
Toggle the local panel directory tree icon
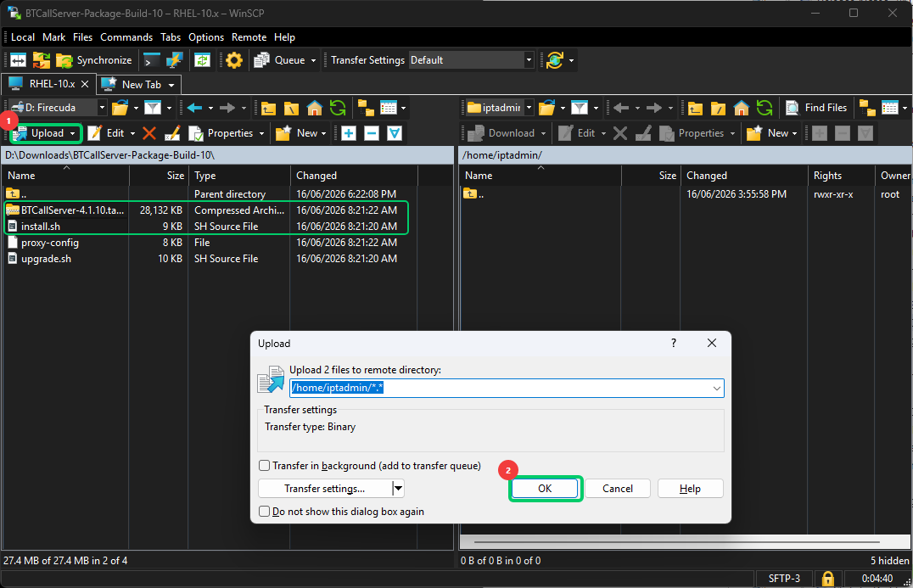[366, 108]
